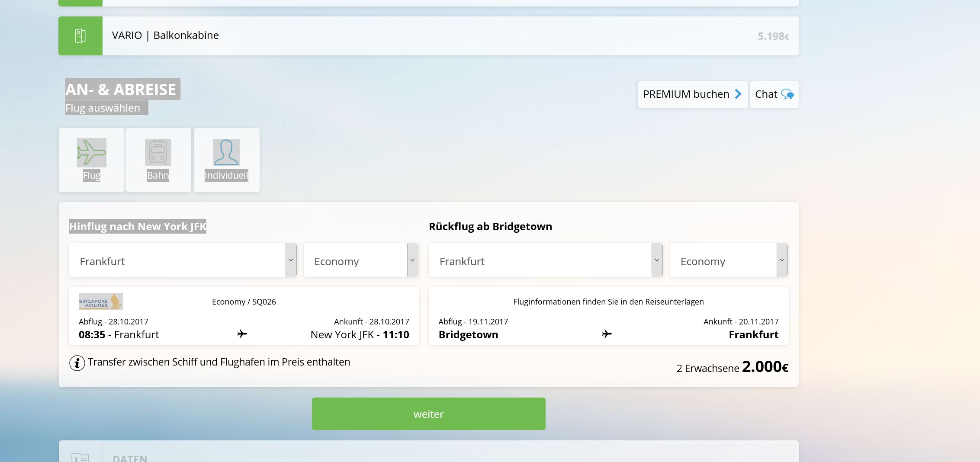
Task: Click the Singapore Airlines logo
Action: tap(101, 302)
